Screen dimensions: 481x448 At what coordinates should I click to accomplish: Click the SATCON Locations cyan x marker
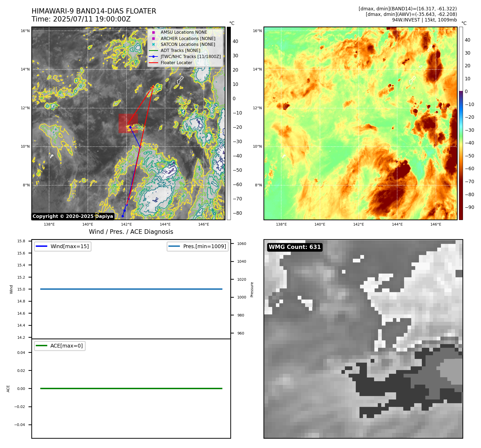coord(153,45)
